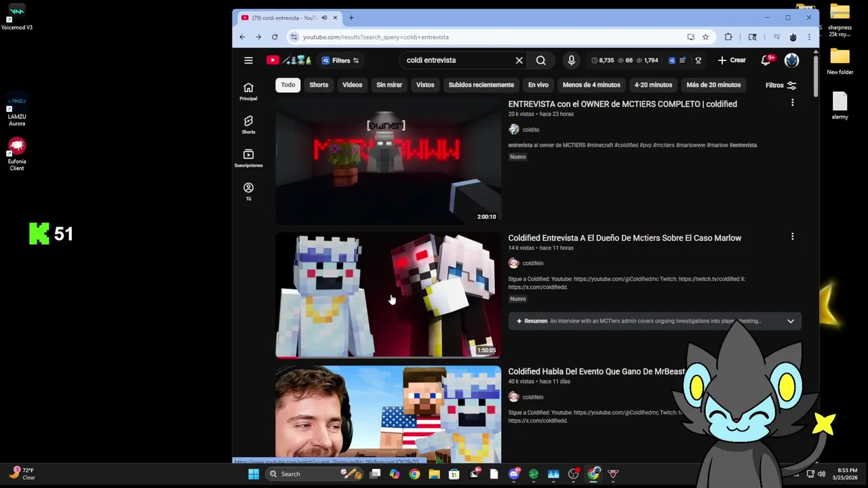Image resolution: width=868 pixels, height=488 pixels.
Task: Bookmark this page with the star
Action: pyautogui.click(x=705, y=37)
